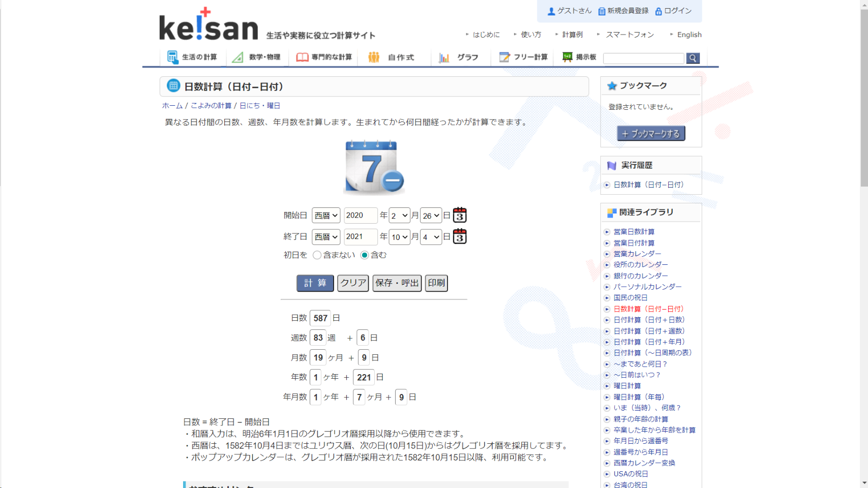Click the 新規会員登録 registration icon
The image size is (868, 488).
point(602,11)
